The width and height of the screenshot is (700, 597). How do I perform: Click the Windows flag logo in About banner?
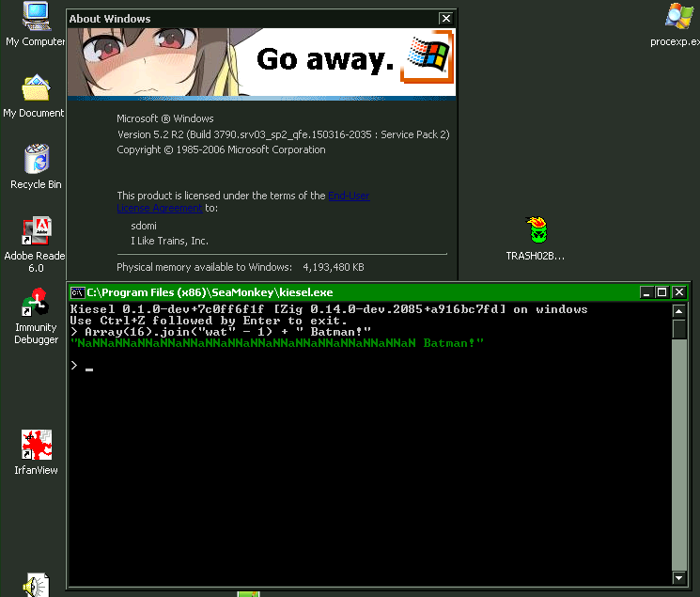point(428,56)
